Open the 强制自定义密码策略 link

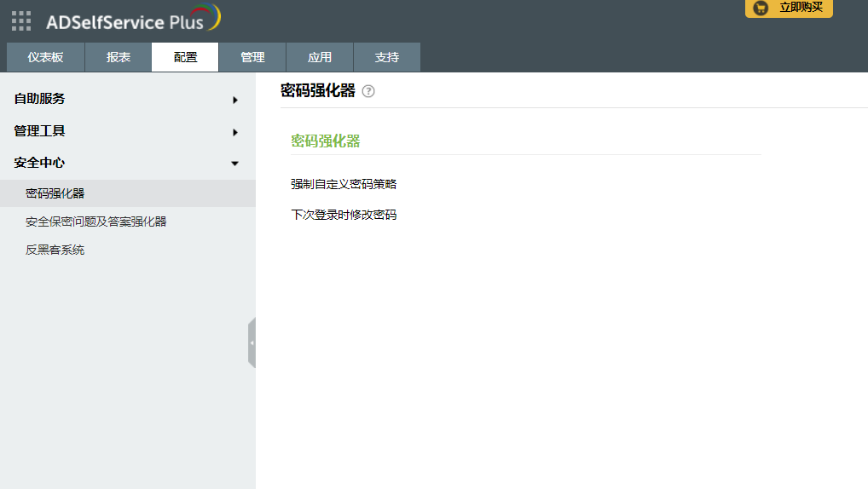(344, 183)
